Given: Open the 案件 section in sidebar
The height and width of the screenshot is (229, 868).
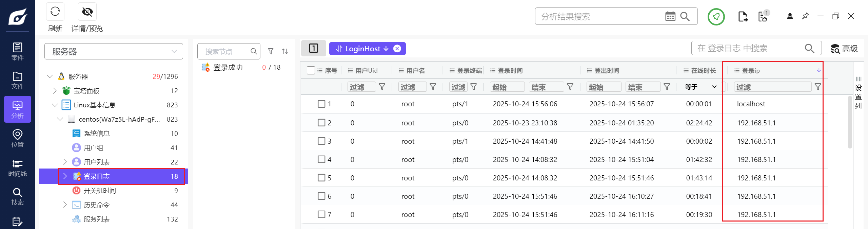Looking at the screenshot, I should (x=17, y=51).
